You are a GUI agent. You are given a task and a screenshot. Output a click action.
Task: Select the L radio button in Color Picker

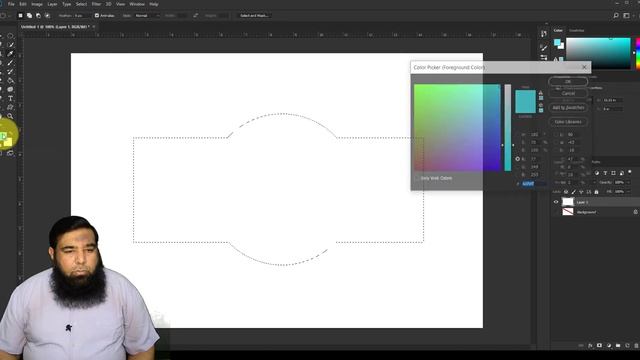556,134
